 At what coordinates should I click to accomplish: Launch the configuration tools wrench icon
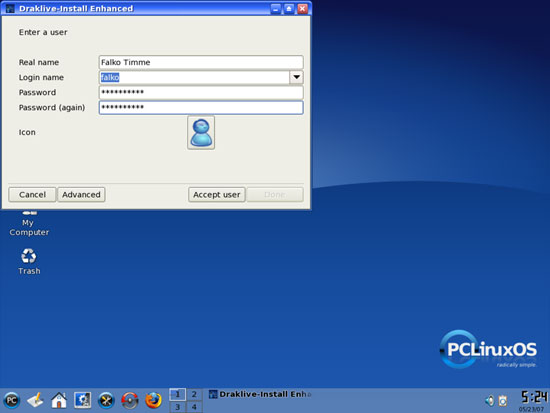point(106,400)
